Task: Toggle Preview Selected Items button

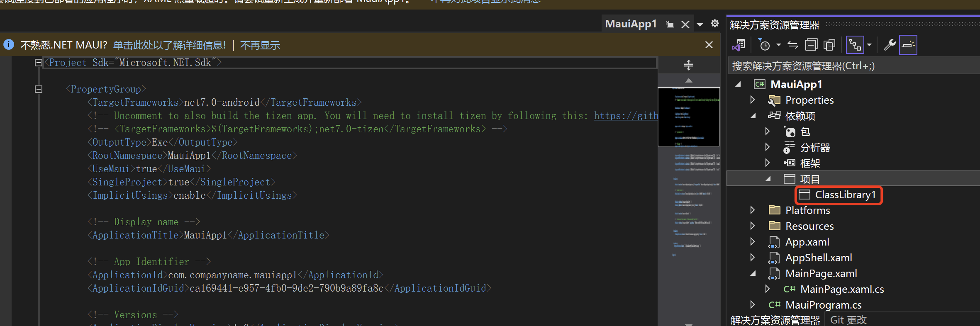Action: tap(908, 45)
